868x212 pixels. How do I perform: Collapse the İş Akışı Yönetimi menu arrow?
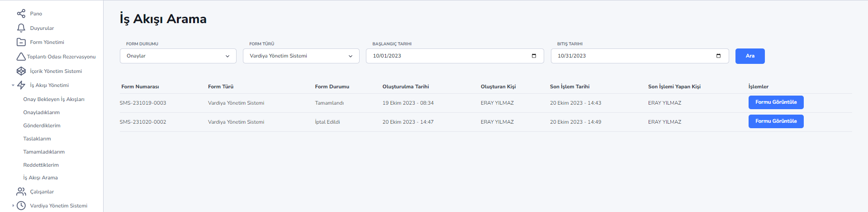pos(13,85)
